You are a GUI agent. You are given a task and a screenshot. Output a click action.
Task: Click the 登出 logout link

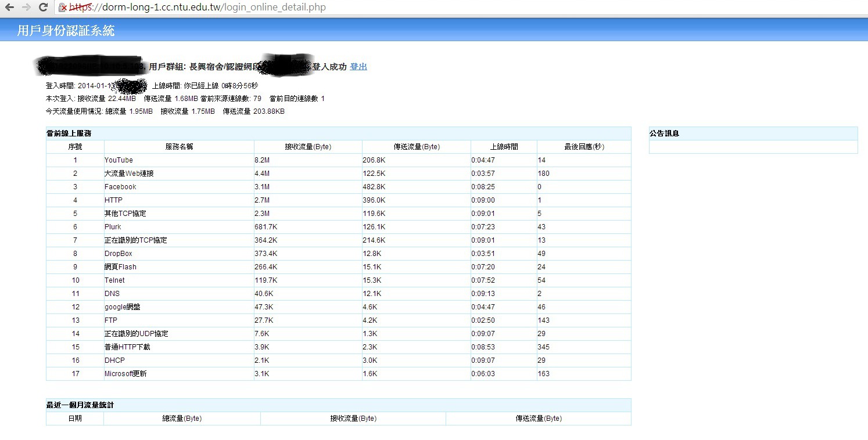coord(358,67)
